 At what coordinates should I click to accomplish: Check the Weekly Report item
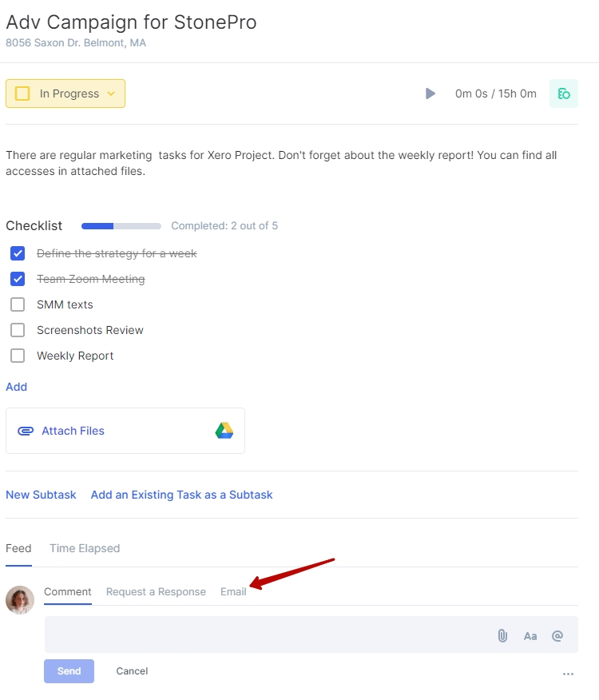point(18,356)
